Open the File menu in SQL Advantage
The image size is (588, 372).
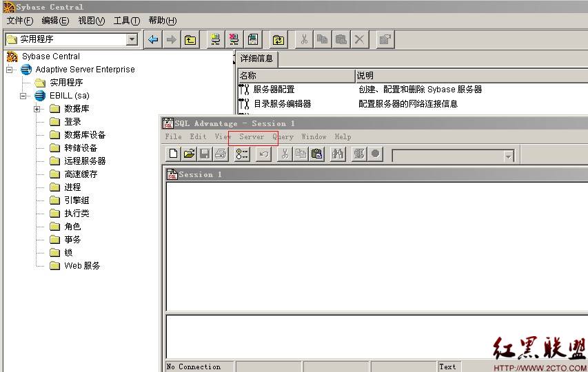pos(173,136)
